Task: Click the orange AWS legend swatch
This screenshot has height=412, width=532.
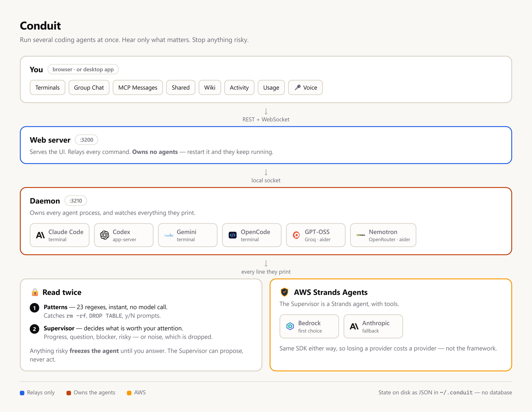Action: pyautogui.click(x=129, y=393)
